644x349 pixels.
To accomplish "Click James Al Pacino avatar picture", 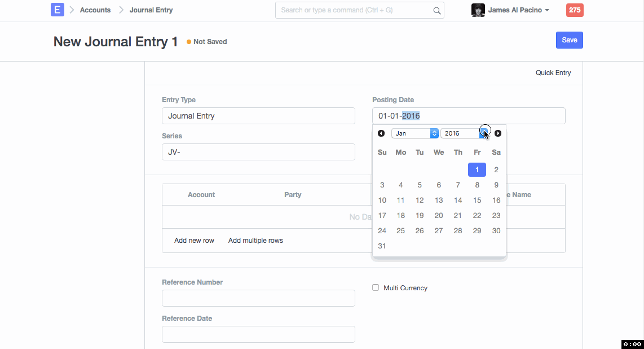I will (478, 10).
